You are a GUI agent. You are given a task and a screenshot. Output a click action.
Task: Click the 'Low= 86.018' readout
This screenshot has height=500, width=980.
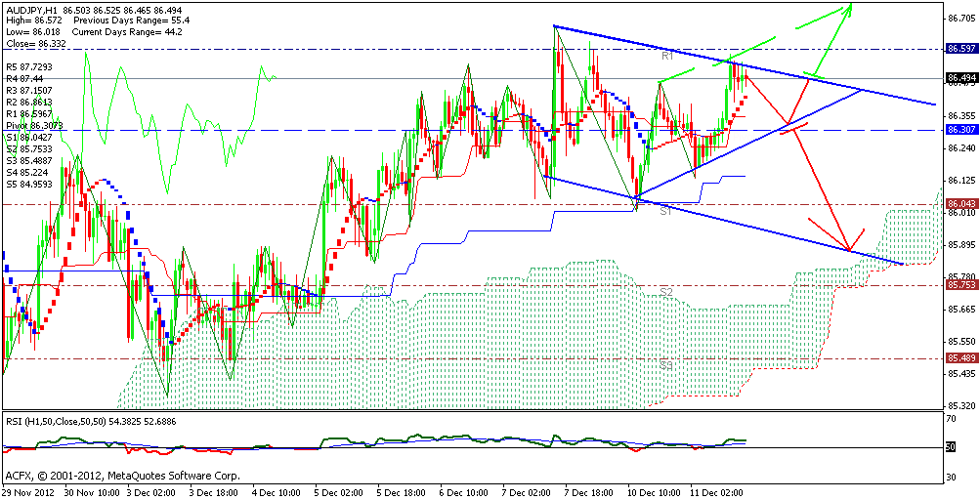coord(31,30)
